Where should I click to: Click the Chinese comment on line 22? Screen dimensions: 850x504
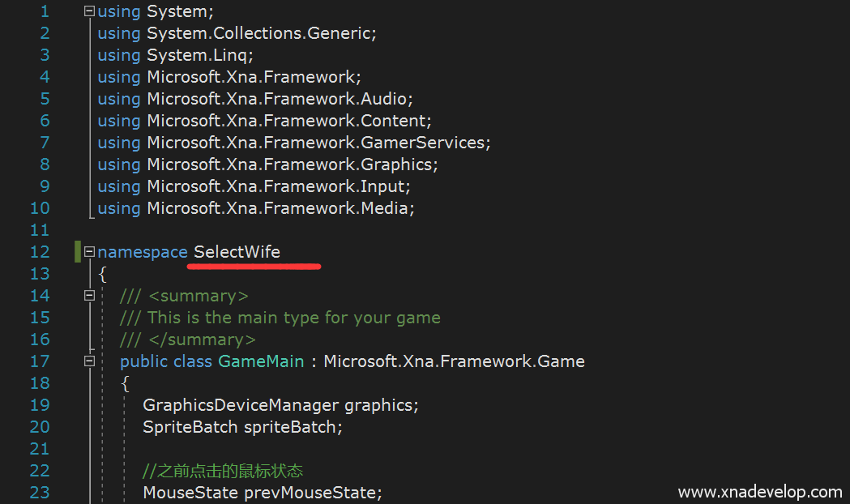click(223, 471)
